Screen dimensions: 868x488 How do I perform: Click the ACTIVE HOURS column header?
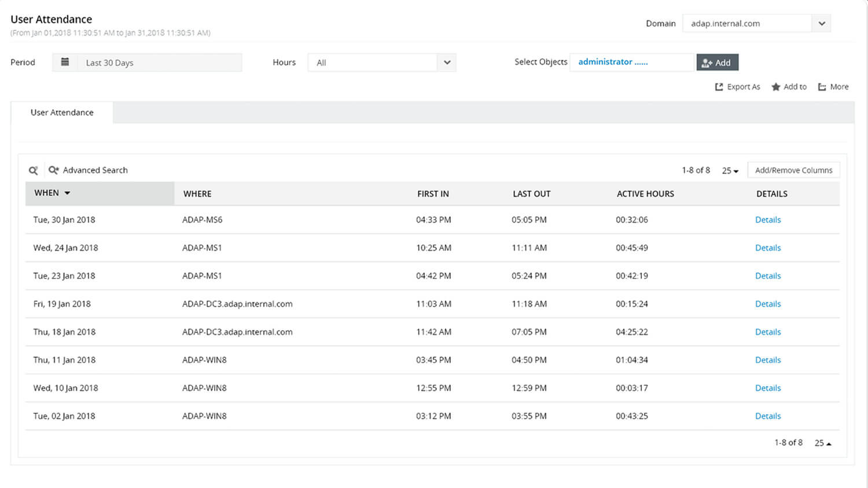645,194
